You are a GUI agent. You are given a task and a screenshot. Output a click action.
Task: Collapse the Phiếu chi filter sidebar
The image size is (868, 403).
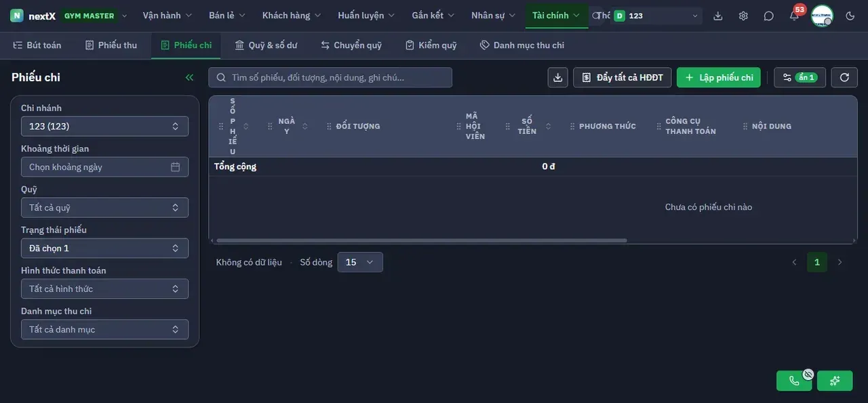pyautogui.click(x=189, y=77)
